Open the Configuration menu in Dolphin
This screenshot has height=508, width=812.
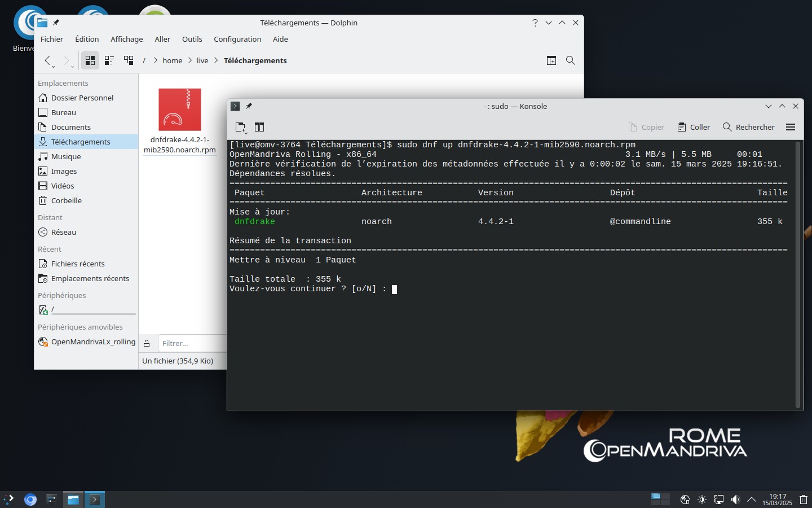click(x=237, y=39)
